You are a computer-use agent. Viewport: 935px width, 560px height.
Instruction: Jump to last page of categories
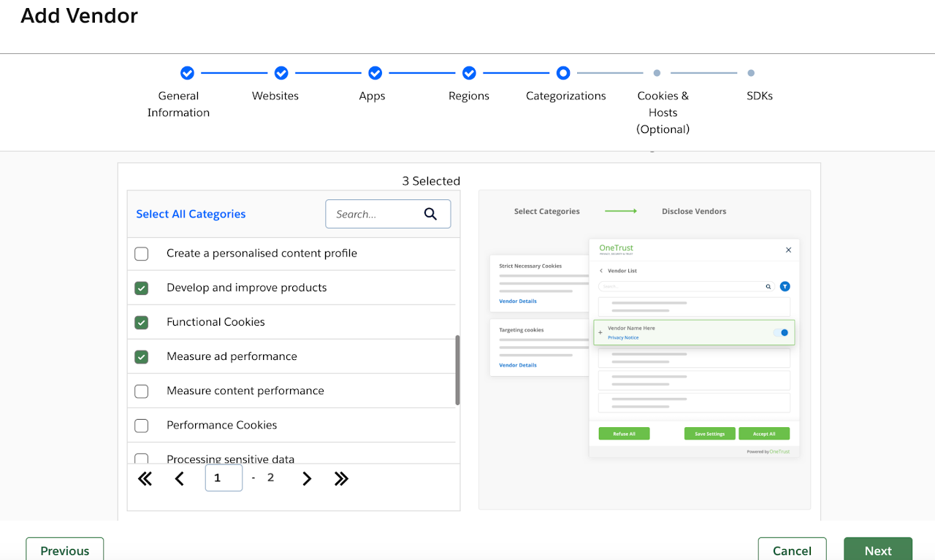coord(341,479)
